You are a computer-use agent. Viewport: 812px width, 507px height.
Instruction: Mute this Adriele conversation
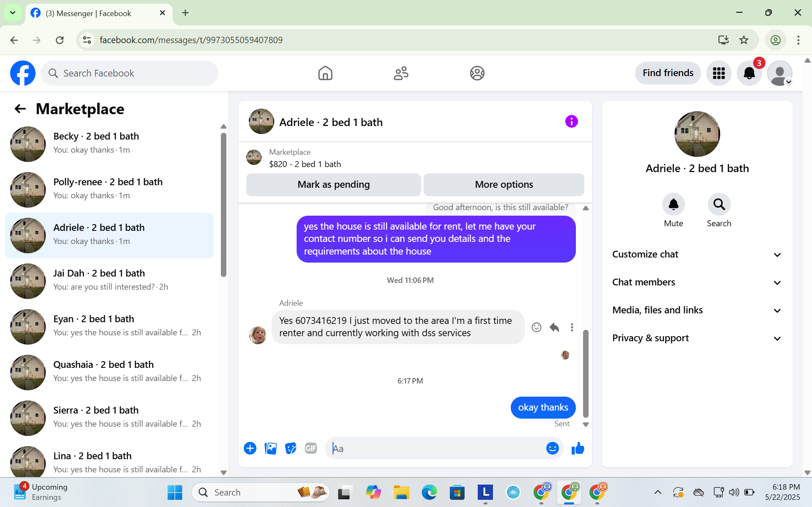(673, 205)
